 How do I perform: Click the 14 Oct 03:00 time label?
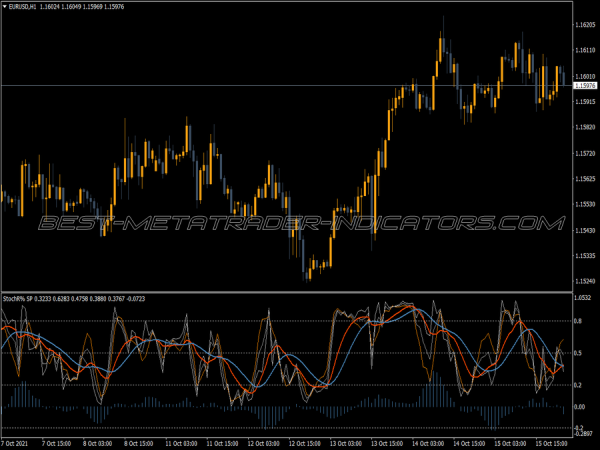(428, 444)
